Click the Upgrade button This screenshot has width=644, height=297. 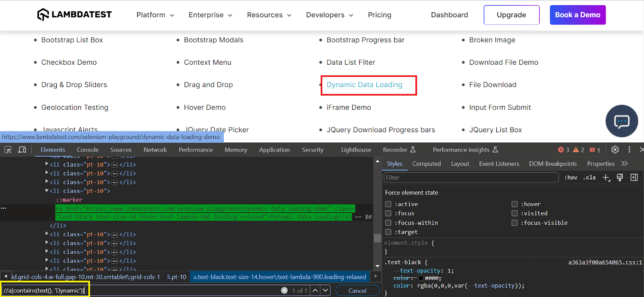click(512, 15)
